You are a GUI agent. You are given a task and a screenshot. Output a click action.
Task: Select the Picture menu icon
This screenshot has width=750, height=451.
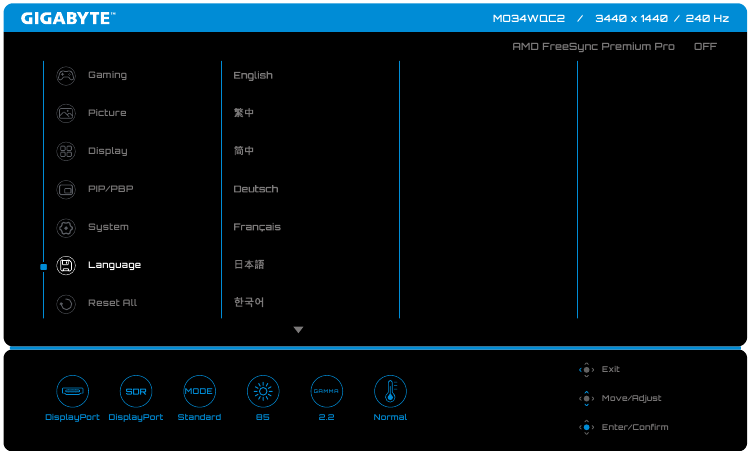coord(66,113)
